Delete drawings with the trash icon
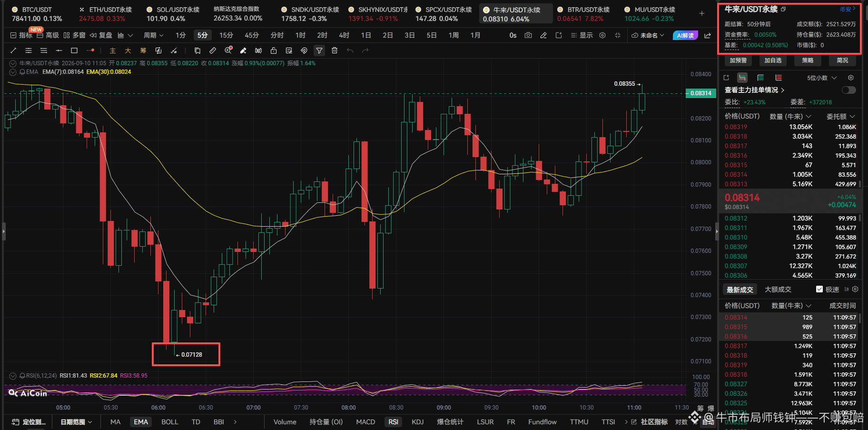868x430 pixels. click(335, 50)
